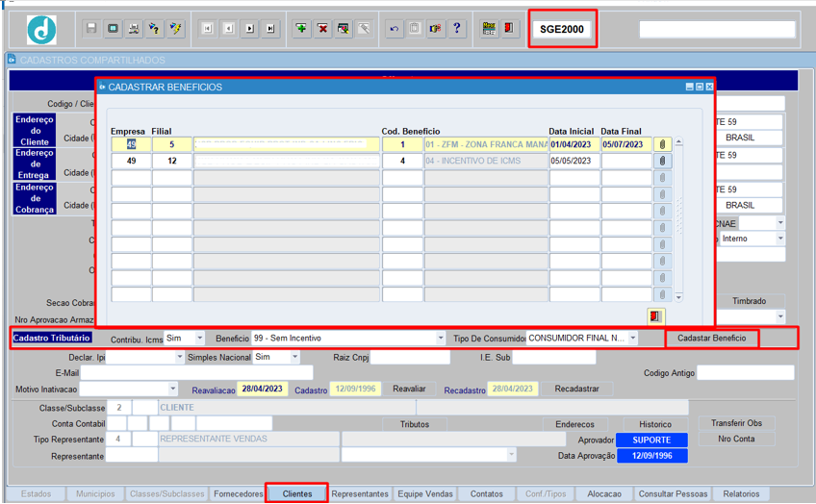Click the Transferir Obs button
This screenshot has width=816, height=504.
(736, 423)
